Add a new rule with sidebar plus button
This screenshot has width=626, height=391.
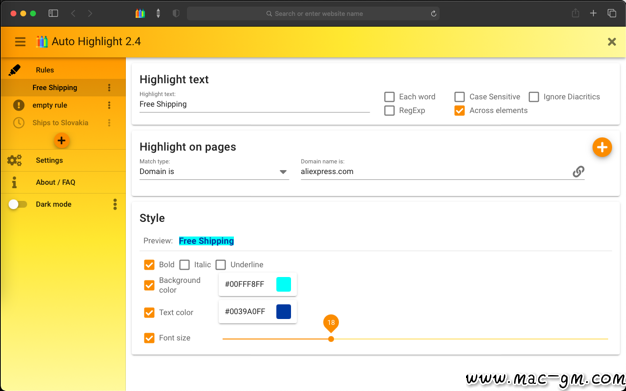tap(61, 141)
